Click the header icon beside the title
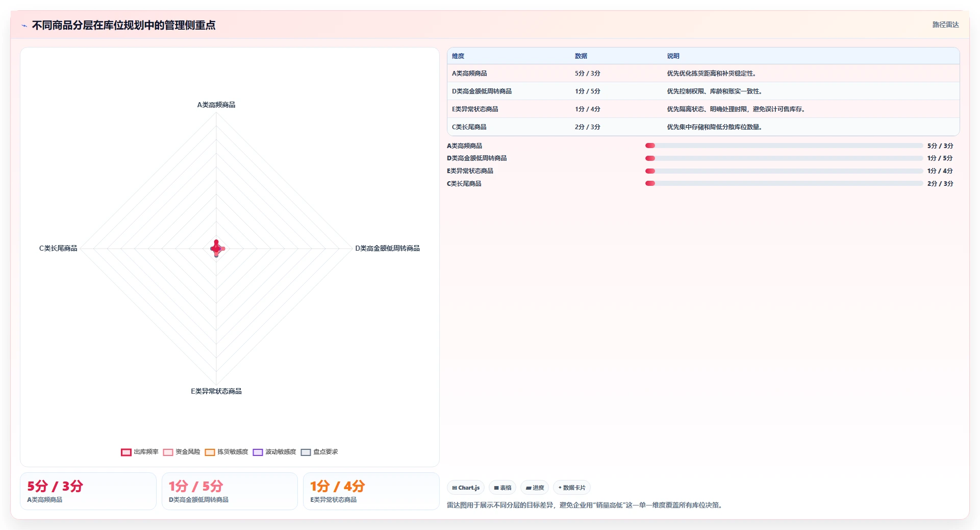This screenshot has height=530, width=980. tap(24, 26)
